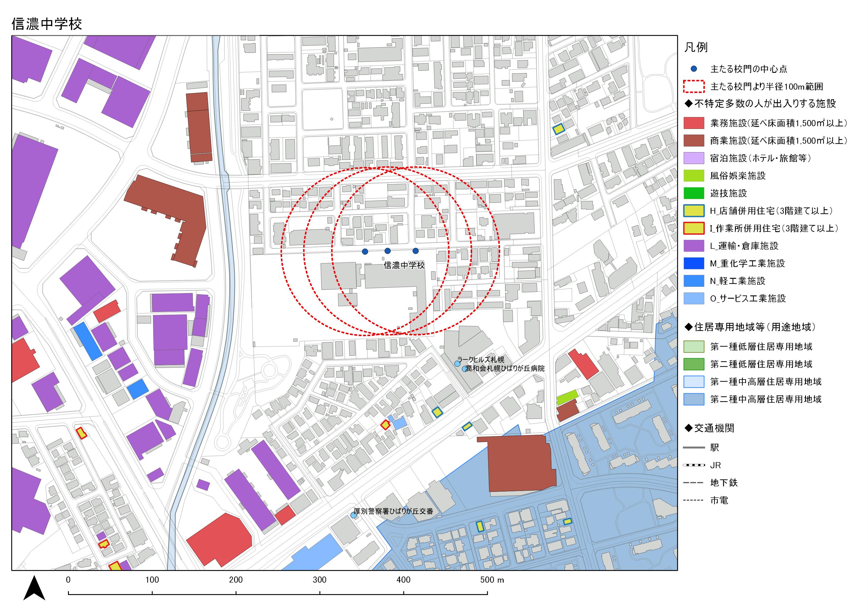Viewport: 868px width, 614px height.
Task: Click 信濃中学校 label on the map
Action: click(404, 265)
